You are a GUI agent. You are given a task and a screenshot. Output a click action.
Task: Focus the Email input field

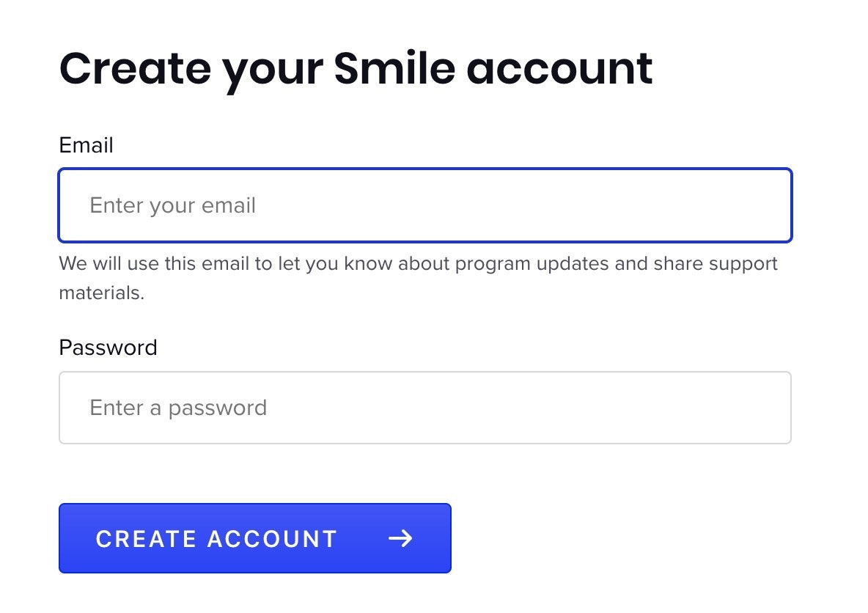click(425, 205)
